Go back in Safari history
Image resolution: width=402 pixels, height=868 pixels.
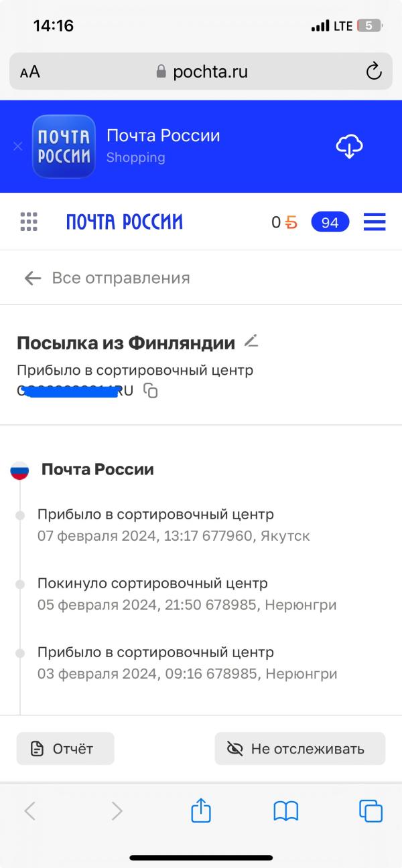coord(29,811)
